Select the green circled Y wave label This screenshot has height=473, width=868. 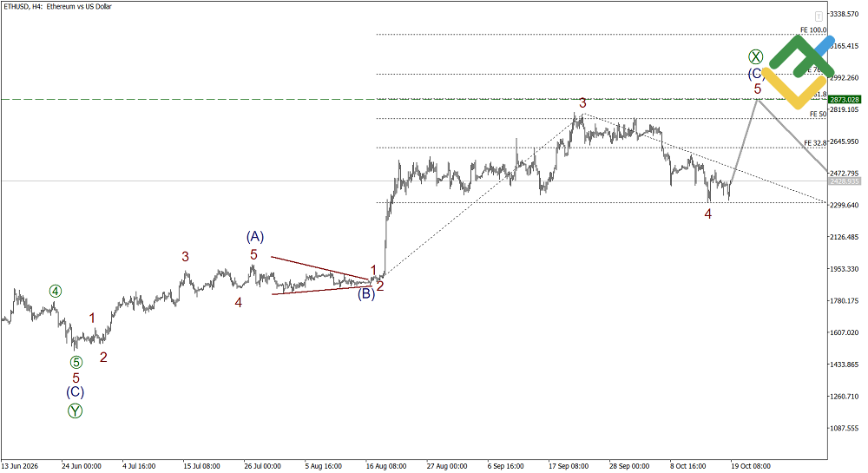pyautogui.click(x=76, y=411)
